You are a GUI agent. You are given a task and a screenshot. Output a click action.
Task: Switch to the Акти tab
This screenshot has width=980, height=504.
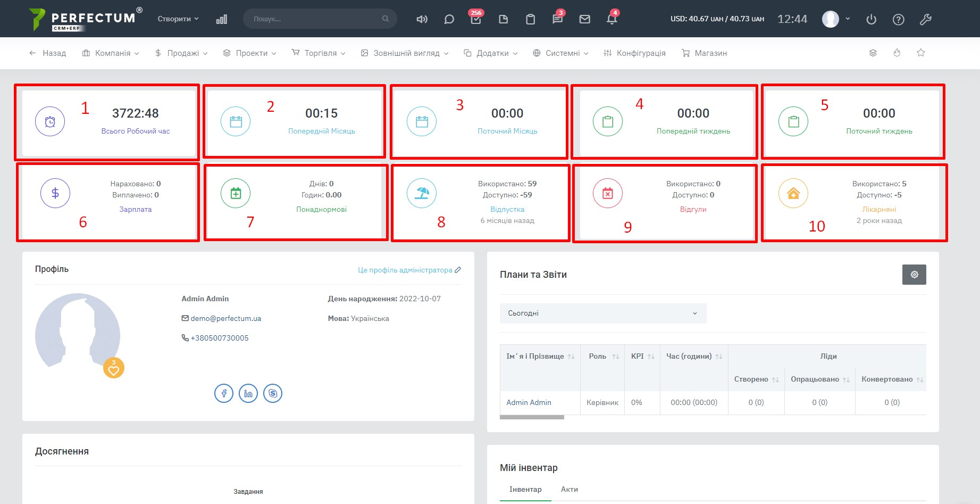point(569,489)
